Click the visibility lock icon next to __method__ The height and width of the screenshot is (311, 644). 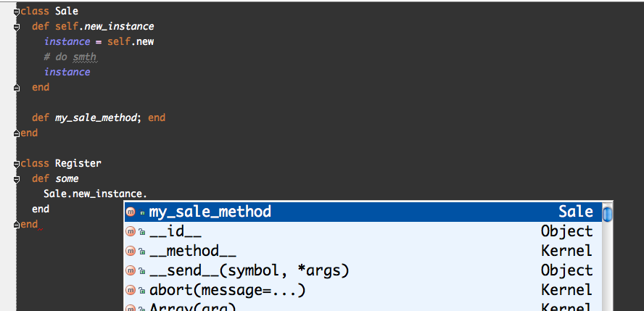(x=142, y=251)
